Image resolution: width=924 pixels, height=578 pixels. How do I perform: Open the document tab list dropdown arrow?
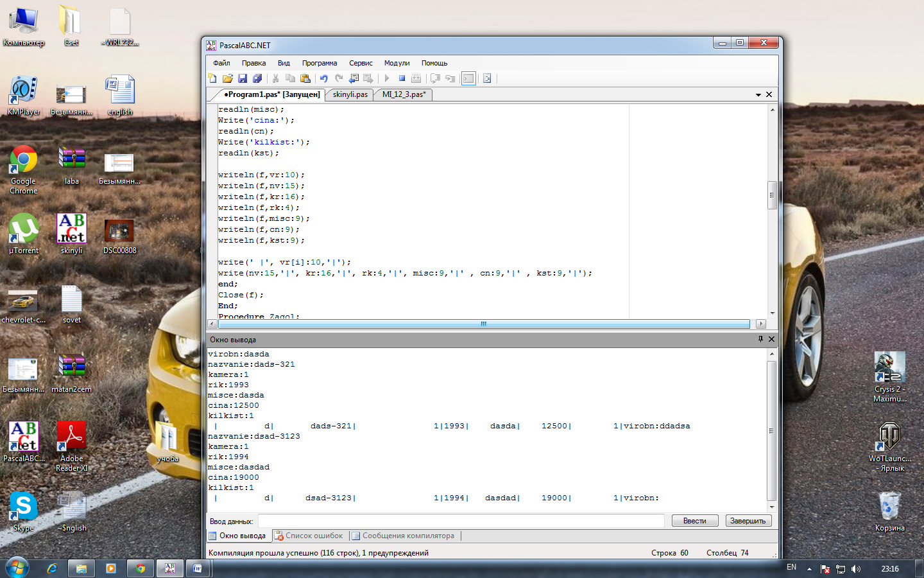(758, 95)
